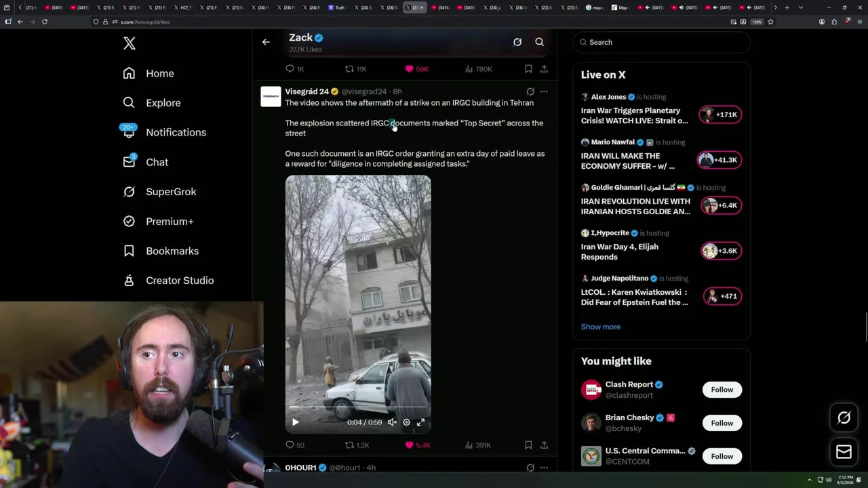Click the browser address bar URL
The height and width of the screenshot is (488, 868).
[x=145, y=22]
